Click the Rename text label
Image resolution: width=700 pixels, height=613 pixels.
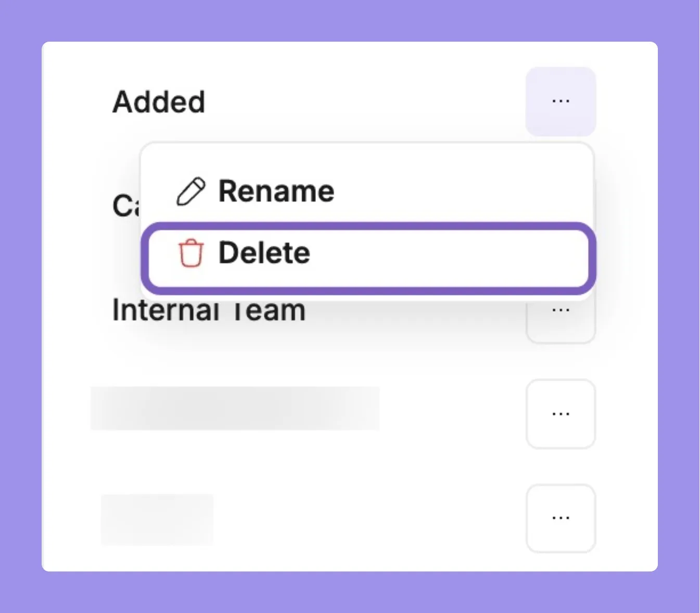(276, 191)
